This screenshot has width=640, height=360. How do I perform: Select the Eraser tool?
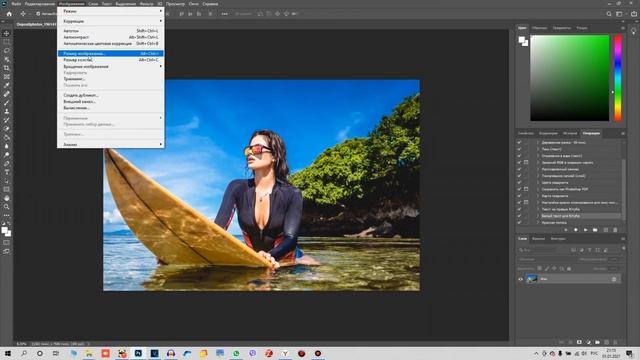(7, 129)
